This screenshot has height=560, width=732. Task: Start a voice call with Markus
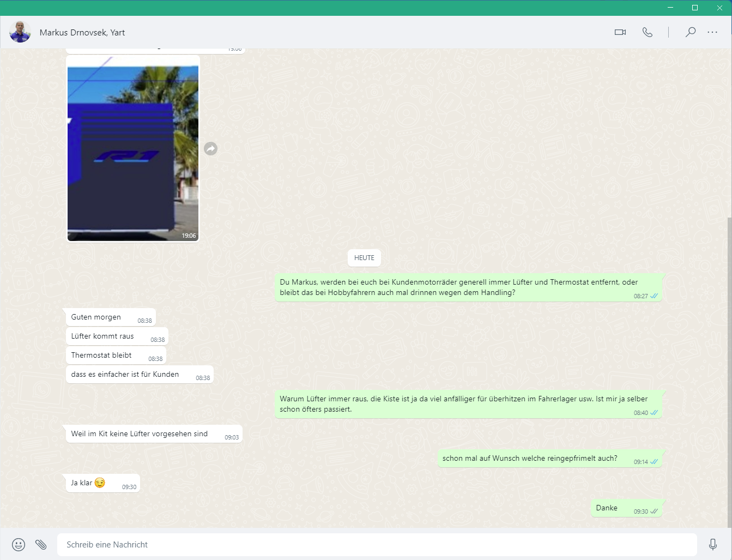click(x=647, y=32)
